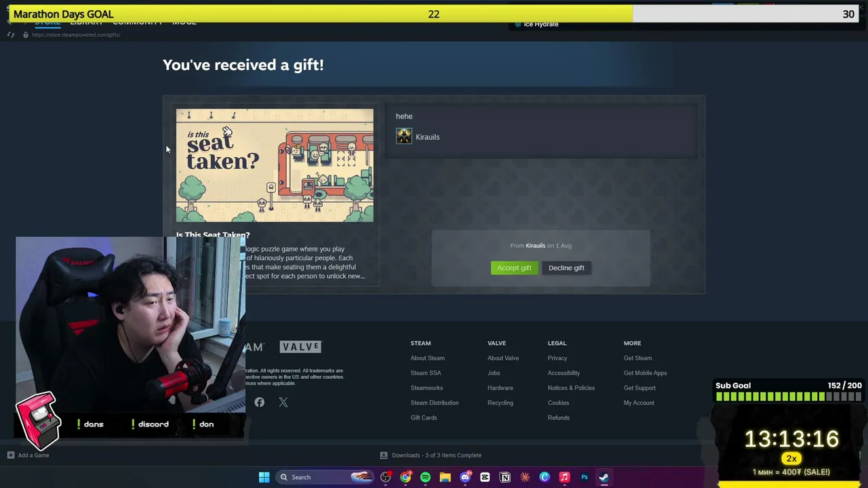The width and height of the screenshot is (868, 488).
Task: Open the Hardware footer link
Action: pos(500,388)
